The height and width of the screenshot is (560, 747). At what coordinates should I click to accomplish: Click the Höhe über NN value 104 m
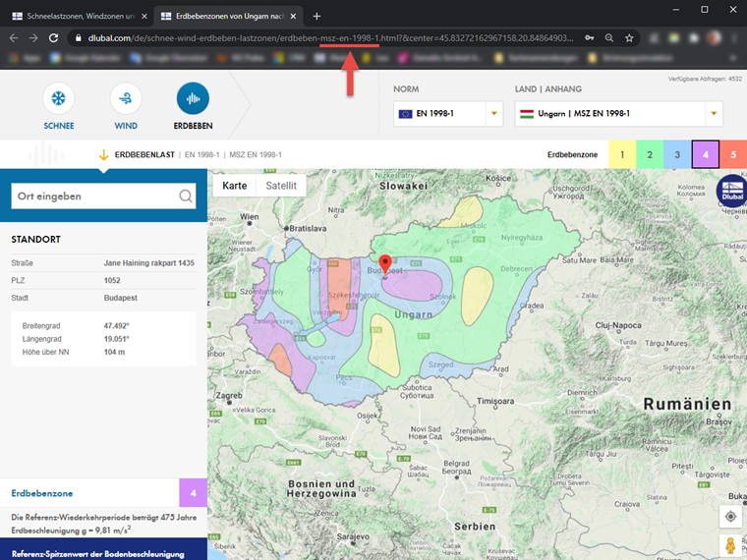pos(114,352)
